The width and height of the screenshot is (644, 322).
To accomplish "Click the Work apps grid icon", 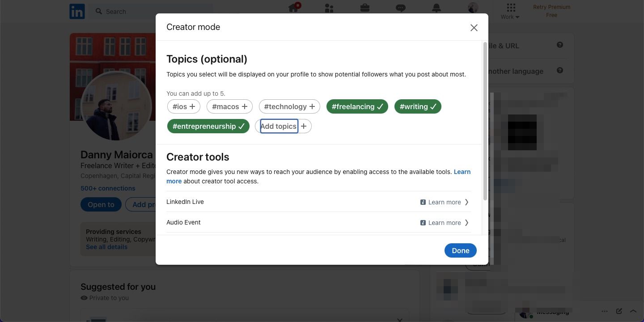I will point(511,8).
